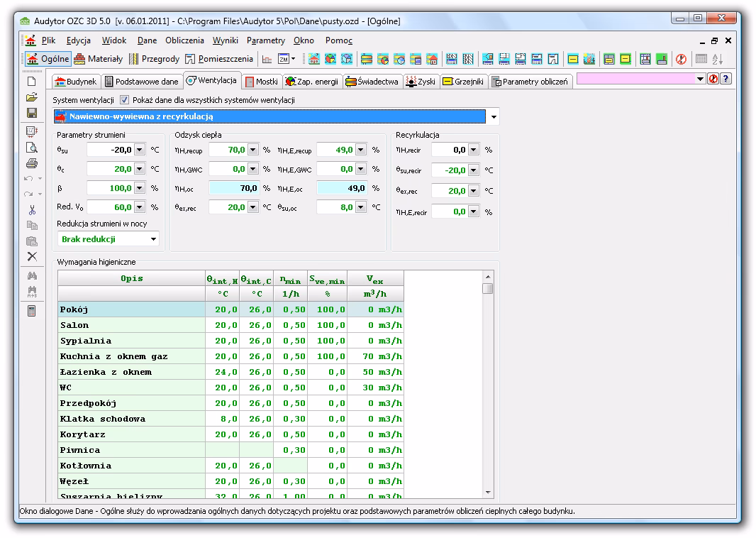Image resolution: width=756 pixels, height=538 pixels.
Task: Click the open folder icon
Action: (31, 97)
